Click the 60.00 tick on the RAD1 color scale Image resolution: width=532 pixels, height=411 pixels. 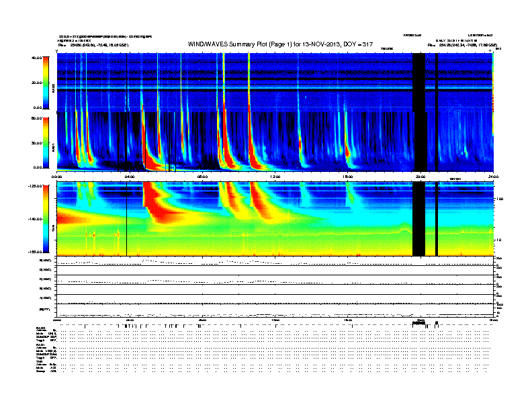tap(36, 118)
